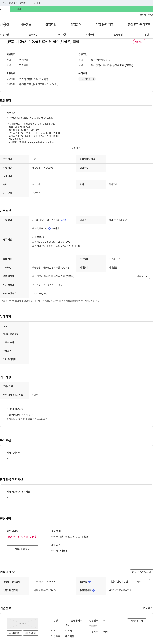Toggle 열람차단 block button
The height and width of the screenshot is (644, 153).
pyautogui.click(x=31, y=633)
